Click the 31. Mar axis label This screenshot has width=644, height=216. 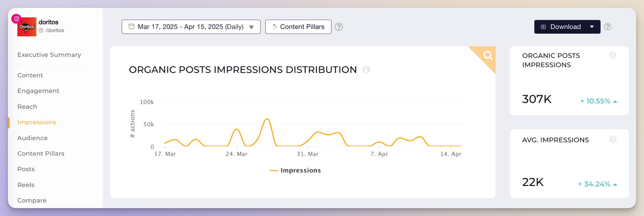point(308,154)
